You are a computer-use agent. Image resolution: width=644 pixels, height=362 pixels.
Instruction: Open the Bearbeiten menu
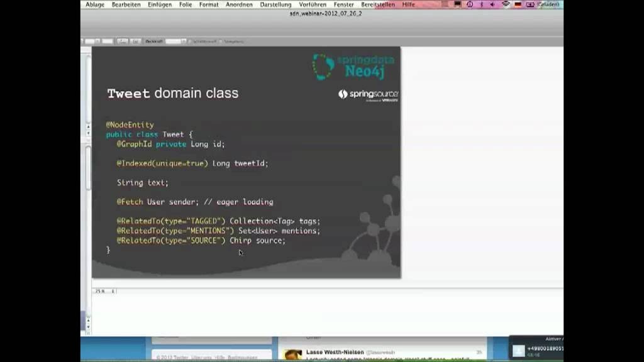pyautogui.click(x=126, y=4)
